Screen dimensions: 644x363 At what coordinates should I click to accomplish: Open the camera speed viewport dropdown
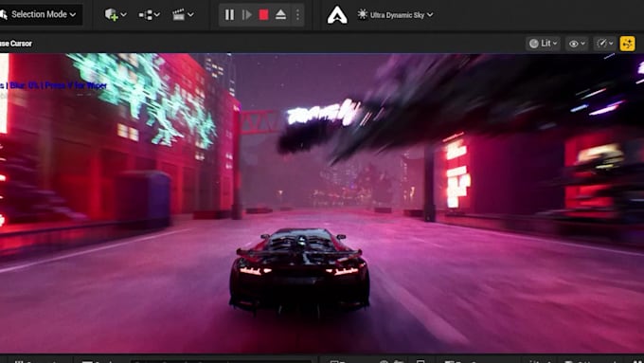(604, 44)
